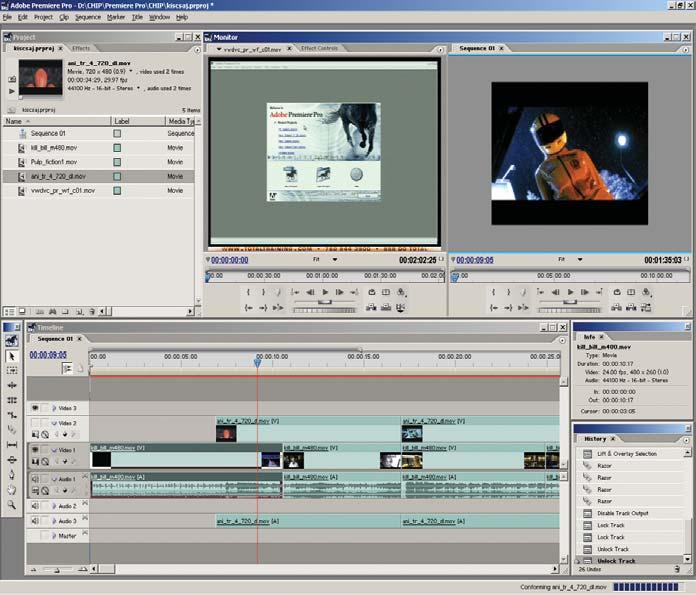Image resolution: width=696 pixels, height=595 pixels.
Task: Toggle lock box on Audio 2 track
Action: [45, 506]
